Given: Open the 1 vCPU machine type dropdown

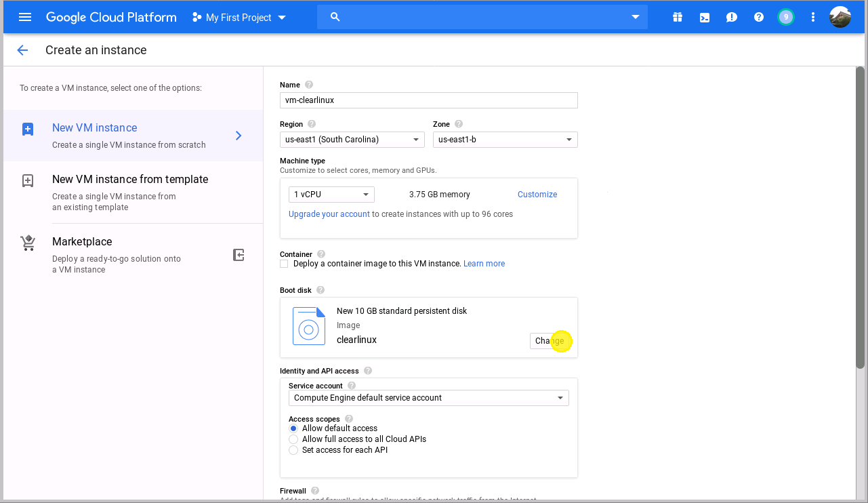Looking at the screenshot, I should tap(332, 195).
